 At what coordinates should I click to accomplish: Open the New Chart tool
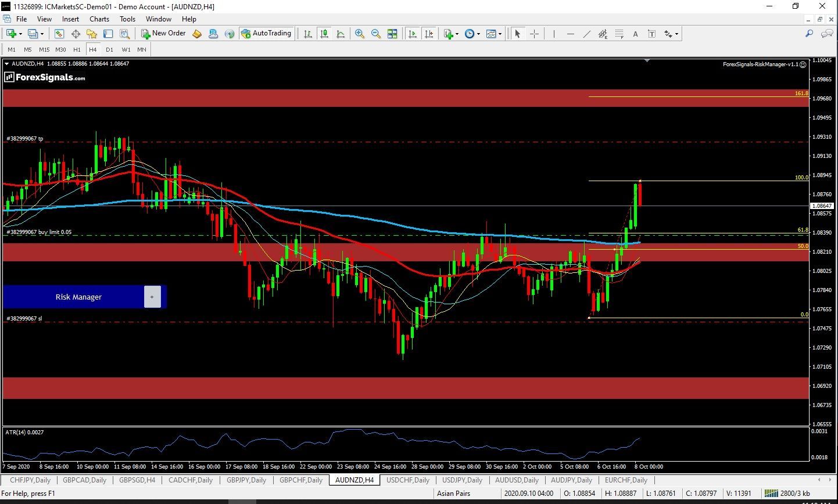point(11,34)
